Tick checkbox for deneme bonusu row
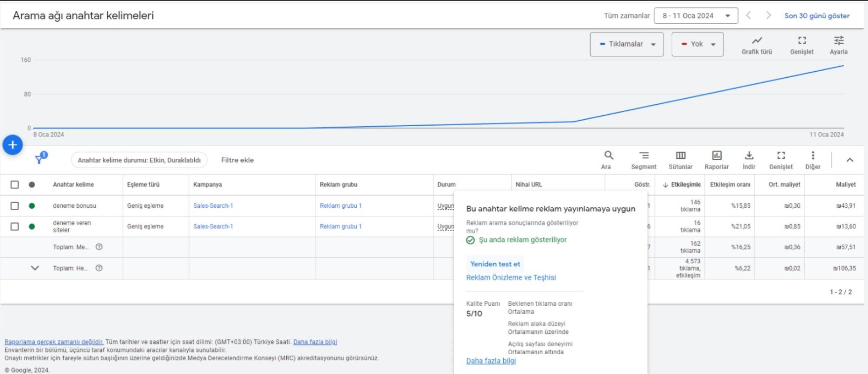The width and height of the screenshot is (868, 374). (x=15, y=206)
